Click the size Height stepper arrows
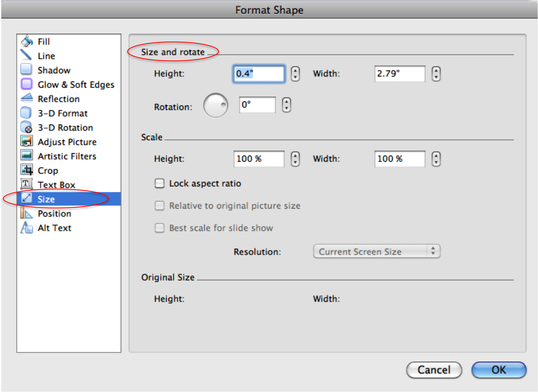The height and width of the screenshot is (392, 538). (x=295, y=74)
